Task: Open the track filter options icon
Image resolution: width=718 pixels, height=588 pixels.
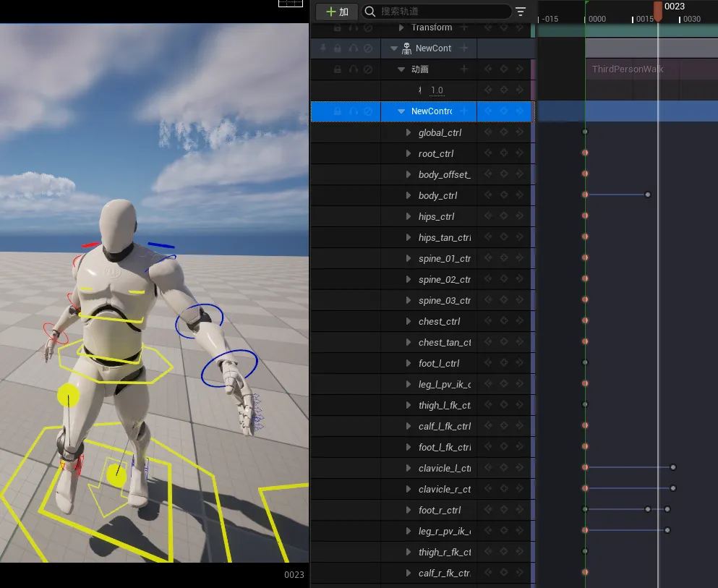Action: pos(521,12)
